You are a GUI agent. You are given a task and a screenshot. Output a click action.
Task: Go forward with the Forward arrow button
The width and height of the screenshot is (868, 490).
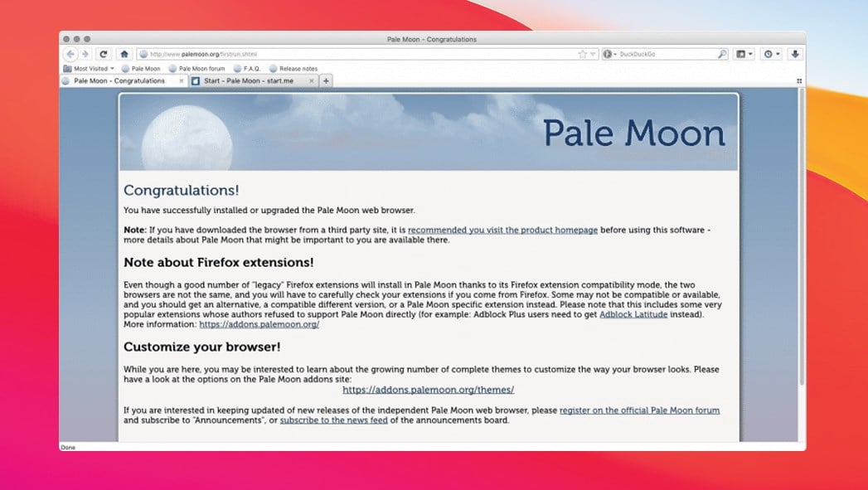tap(85, 54)
